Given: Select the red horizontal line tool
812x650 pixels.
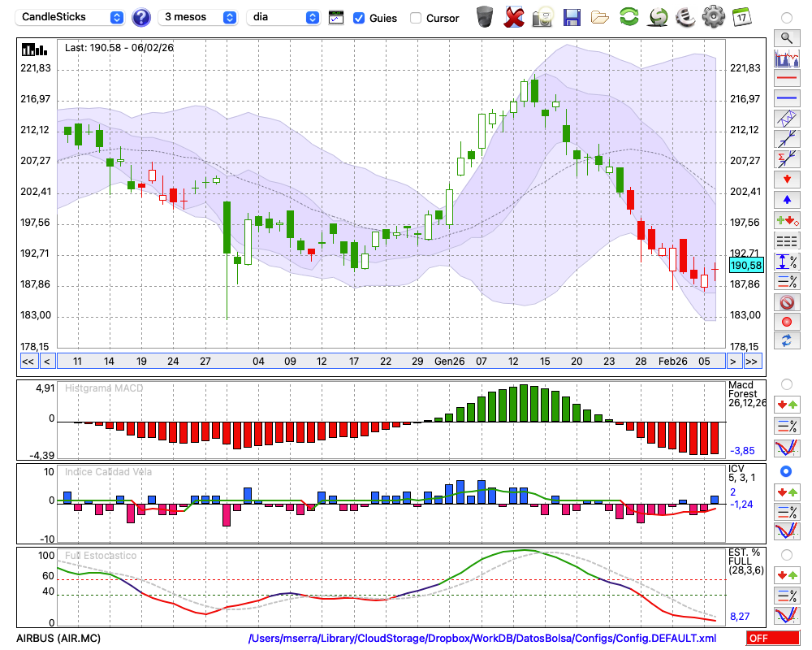Looking at the screenshot, I should pyautogui.click(x=786, y=78).
